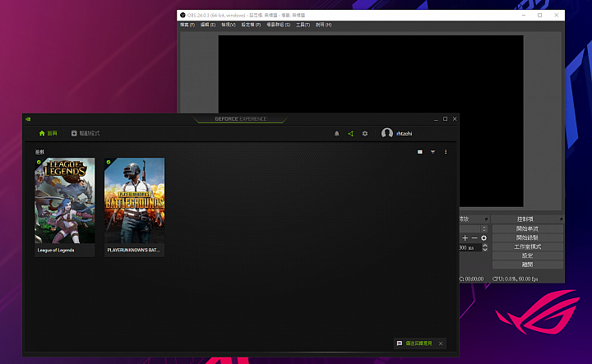Image resolution: width=592 pixels, height=364 pixels.
Task: Maximize the OBS window
Action: click(540, 15)
